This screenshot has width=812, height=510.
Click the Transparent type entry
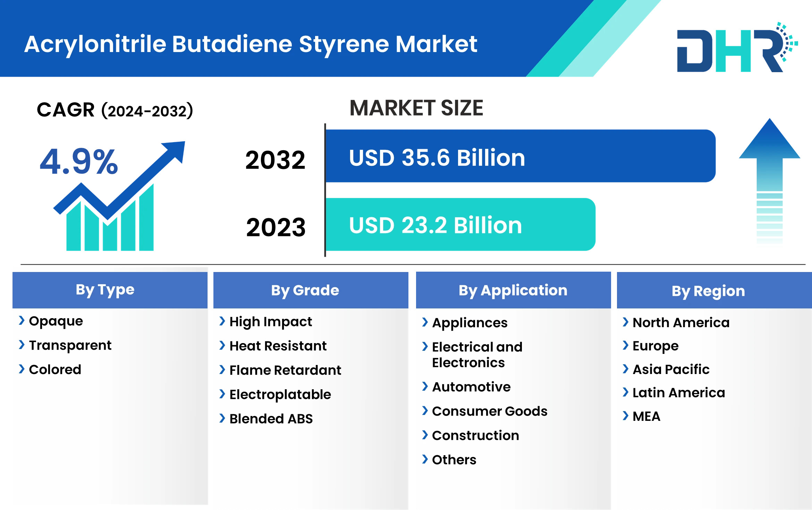[70, 346]
